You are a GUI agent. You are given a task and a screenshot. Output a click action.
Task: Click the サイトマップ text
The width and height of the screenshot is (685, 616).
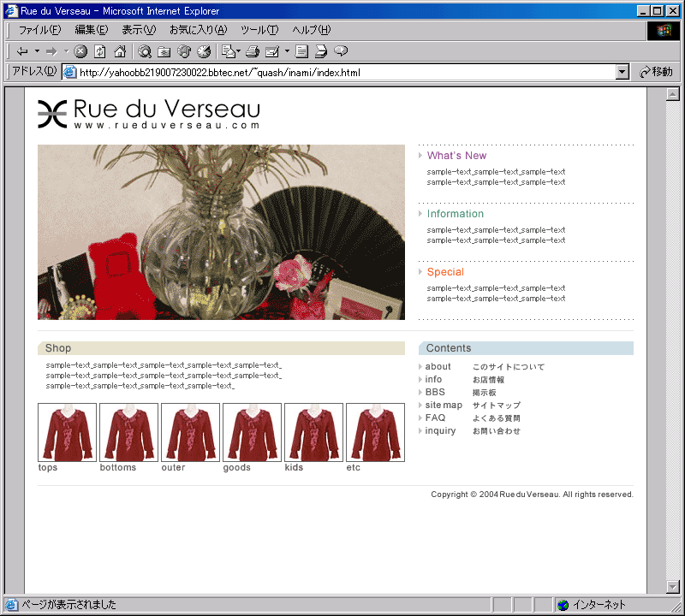(497, 406)
